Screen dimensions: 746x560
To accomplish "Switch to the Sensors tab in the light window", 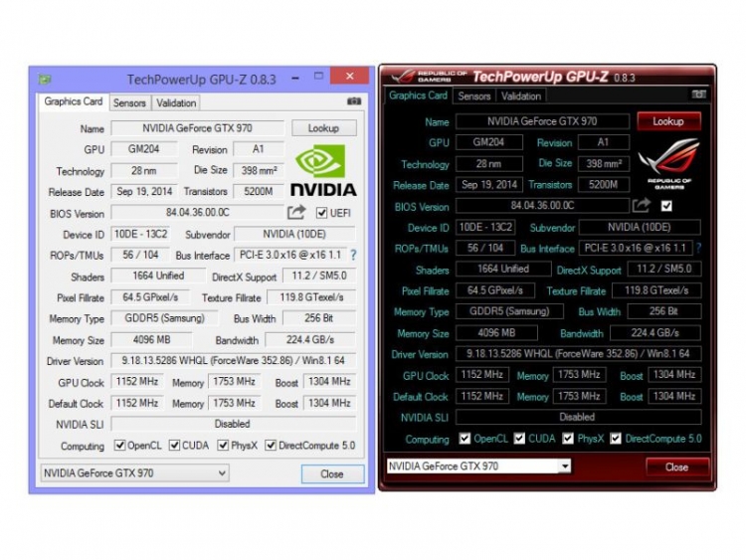I will [129, 102].
